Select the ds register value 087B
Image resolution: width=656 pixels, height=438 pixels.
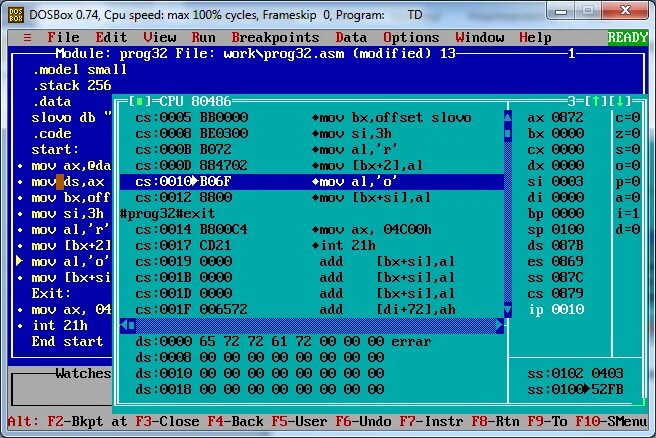coord(567,245)
